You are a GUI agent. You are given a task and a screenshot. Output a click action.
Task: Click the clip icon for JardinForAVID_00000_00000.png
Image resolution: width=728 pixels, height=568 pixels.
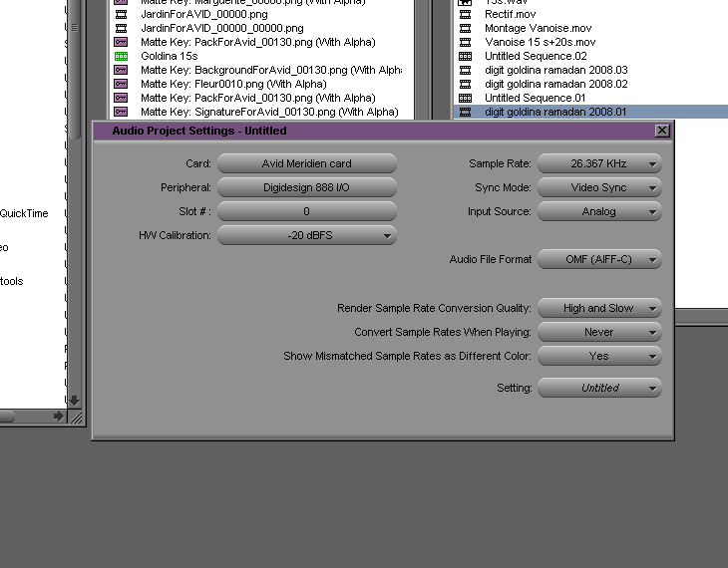pyautogui.click(x=121, y=28)
